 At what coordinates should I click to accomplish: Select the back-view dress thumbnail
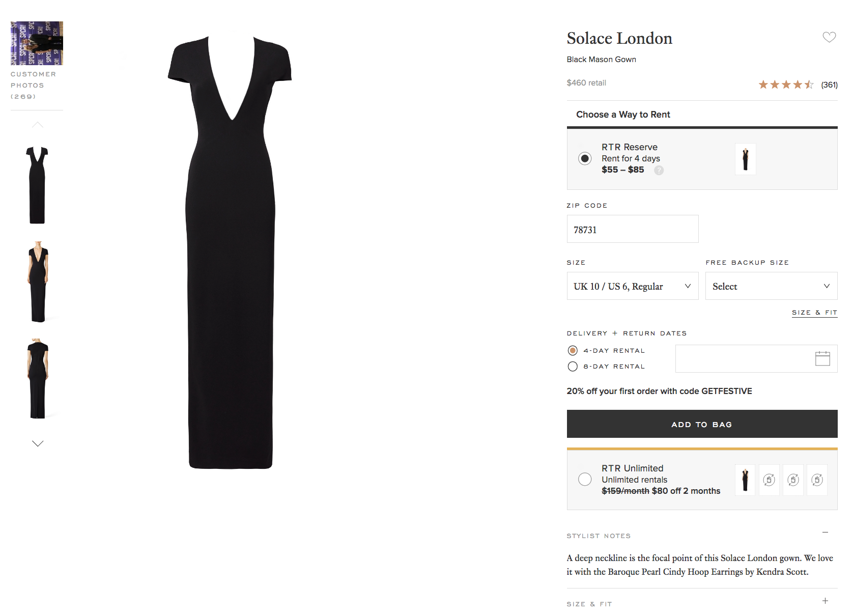pyautogui.click(x=38, y=379)
